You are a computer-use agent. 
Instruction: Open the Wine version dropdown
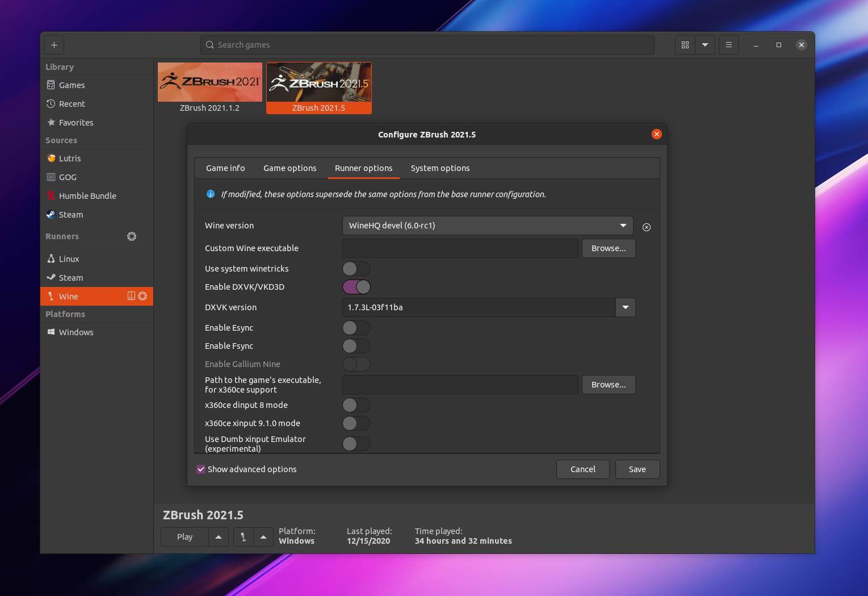(x=488, y=226)
